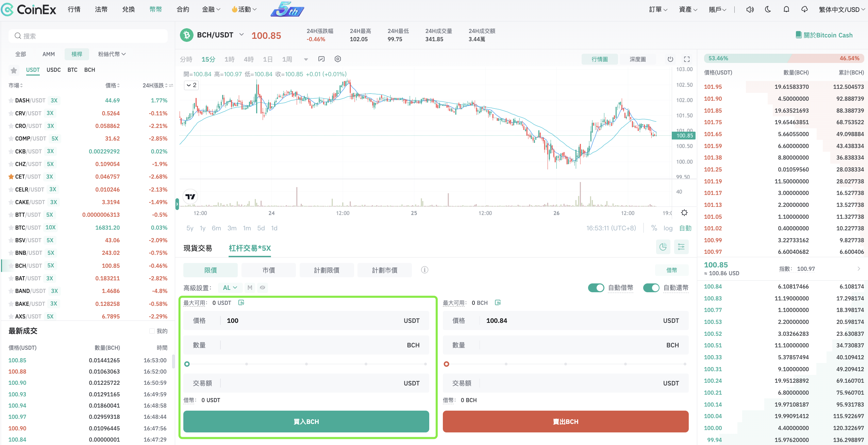Expand the index price arrow
The height and width of the screenshot is (445, 868).
(859, 269)
